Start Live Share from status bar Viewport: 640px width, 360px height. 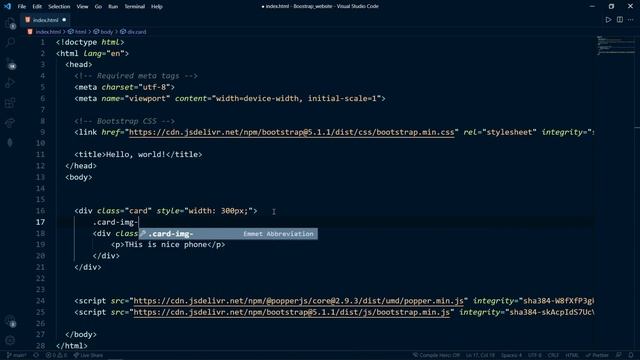click(88, 355)
